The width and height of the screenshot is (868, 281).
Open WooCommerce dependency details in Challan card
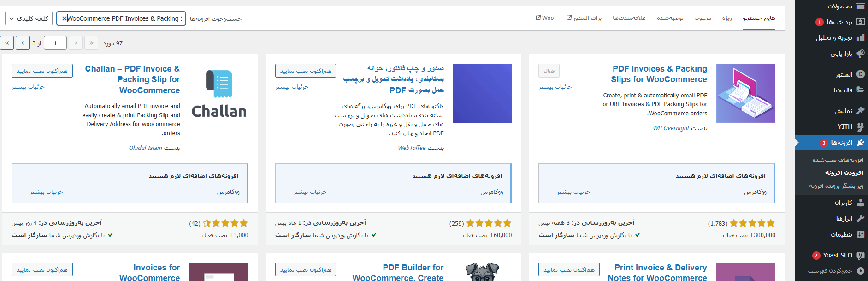(x=47, y=192)
